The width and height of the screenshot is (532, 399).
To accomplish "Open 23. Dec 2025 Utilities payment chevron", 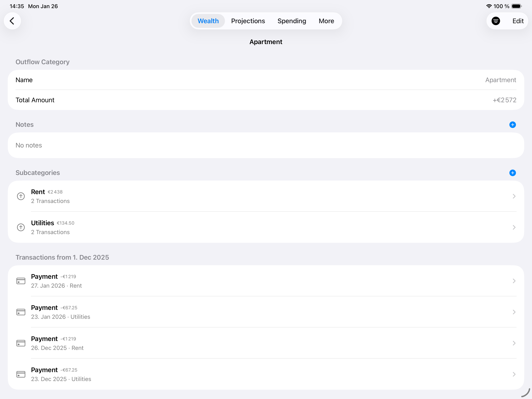I will (514, 374).
